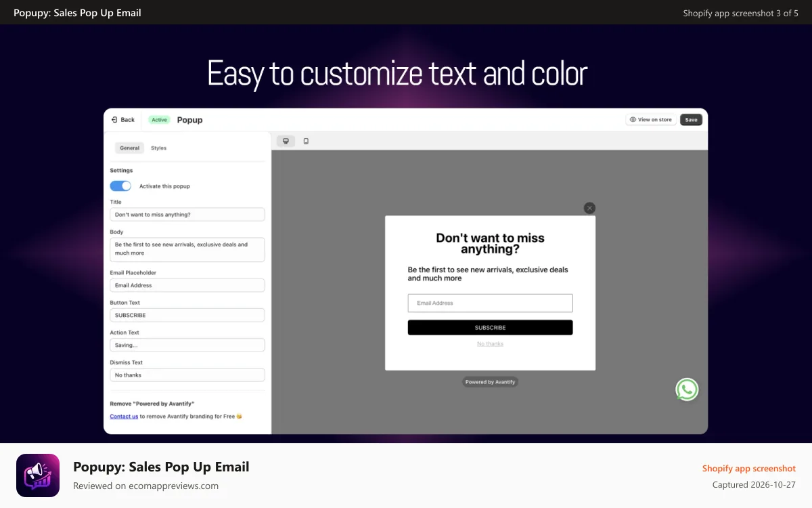This screenshot has width=812, height=508.
Task: Open the Contact us link
Action: pos(124,417)
